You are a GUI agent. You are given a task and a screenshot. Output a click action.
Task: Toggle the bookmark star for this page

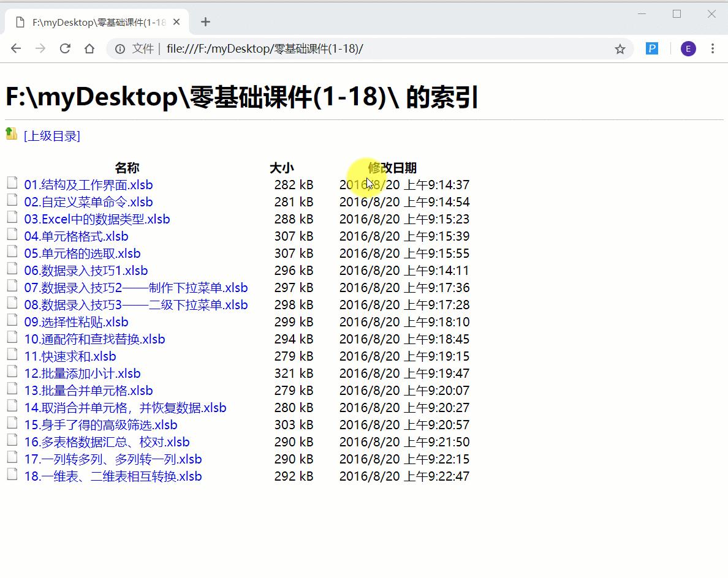click(x=620, y=48)
